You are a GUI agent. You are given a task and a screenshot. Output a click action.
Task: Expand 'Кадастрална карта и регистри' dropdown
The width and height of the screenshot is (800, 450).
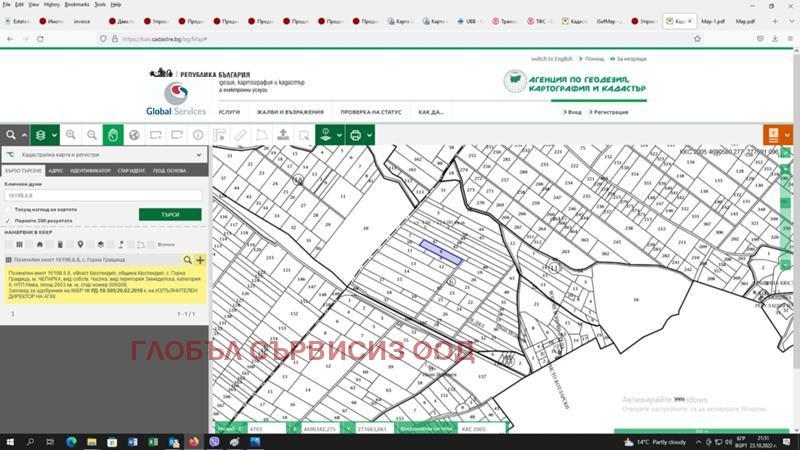pos(198,155)
